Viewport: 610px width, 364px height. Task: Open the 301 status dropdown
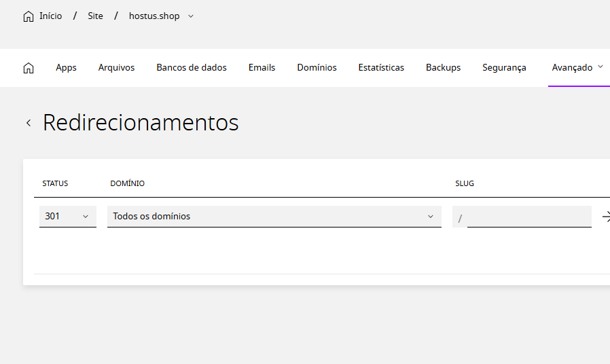[68, 216]
